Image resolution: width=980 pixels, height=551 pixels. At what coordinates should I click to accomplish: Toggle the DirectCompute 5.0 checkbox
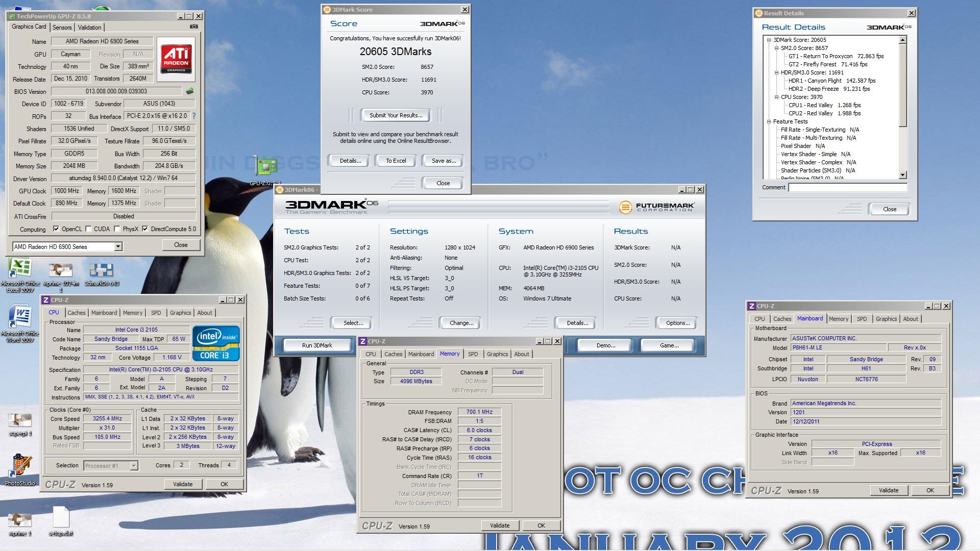[x=145, y=229]
